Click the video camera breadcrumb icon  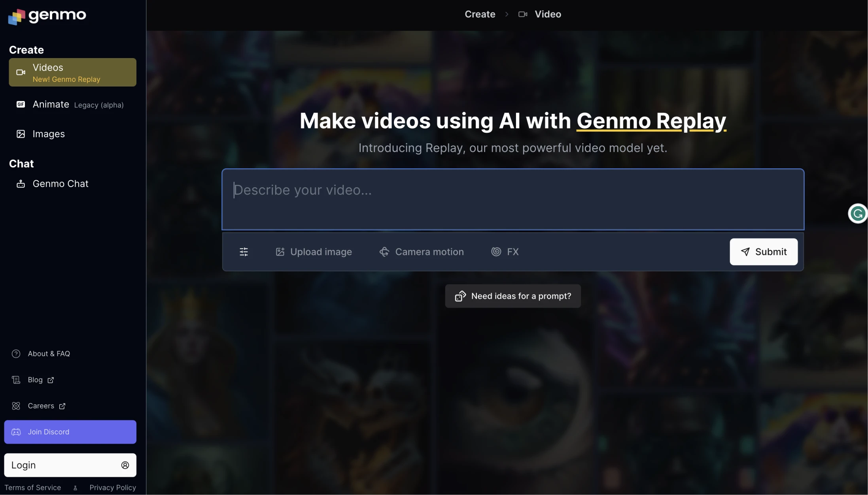[523, 14]
